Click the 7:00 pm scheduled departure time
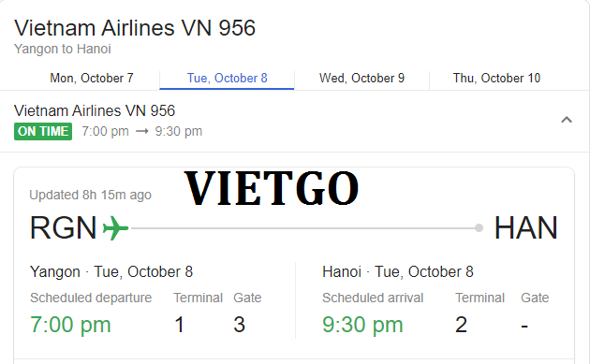The width and height of the screenshot is (590, 364). pyautogui.click(x=70, y=325)
